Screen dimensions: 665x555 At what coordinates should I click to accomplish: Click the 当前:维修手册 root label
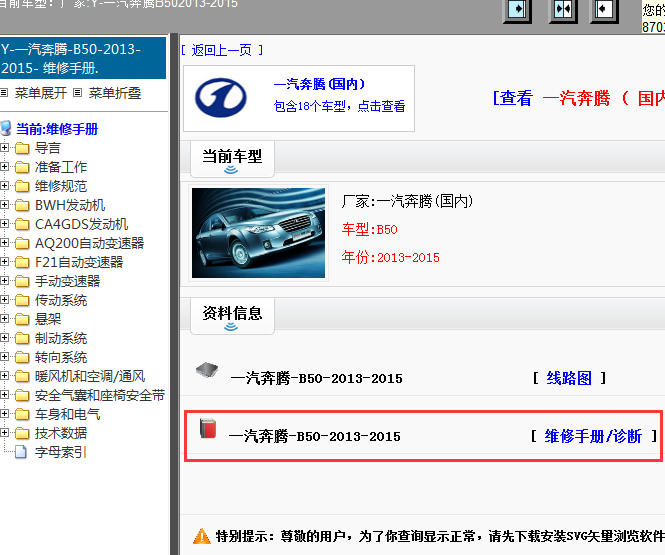[x=57, y=128]
